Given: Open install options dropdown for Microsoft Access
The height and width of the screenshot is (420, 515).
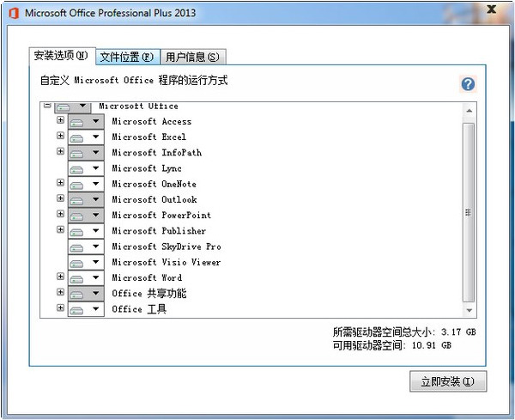Looking at the screenshot, I should [x=86, y=122].
